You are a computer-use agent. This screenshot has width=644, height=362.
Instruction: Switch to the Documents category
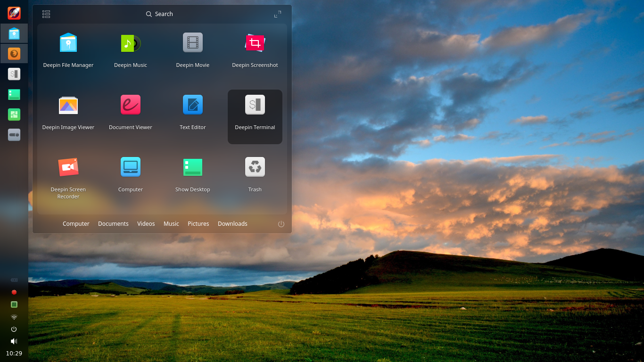[113, 223]
